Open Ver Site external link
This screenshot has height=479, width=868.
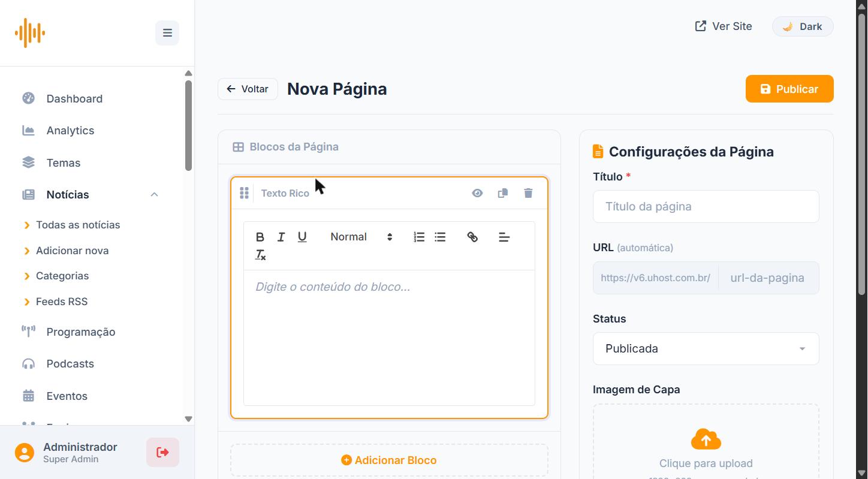(724, 26)
